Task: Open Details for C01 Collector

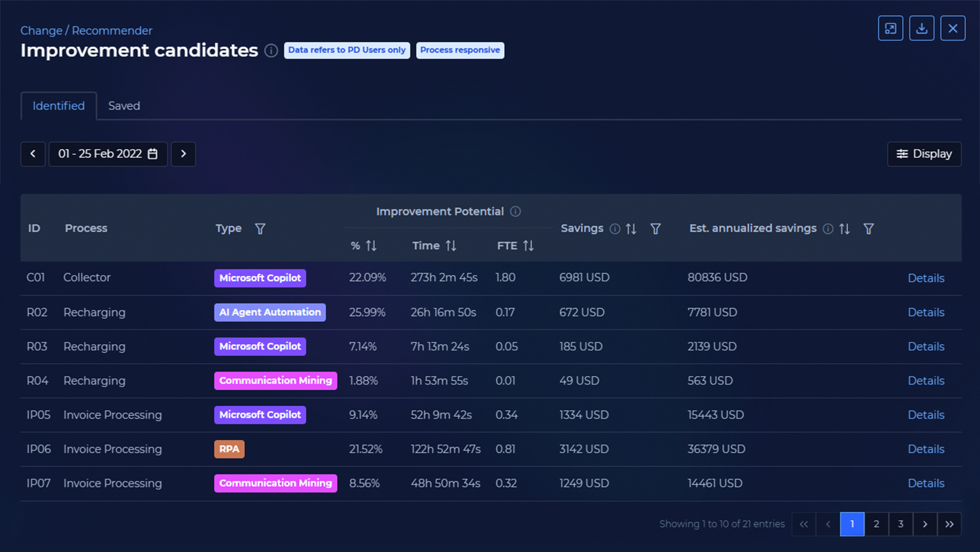Action: (926, 278)
